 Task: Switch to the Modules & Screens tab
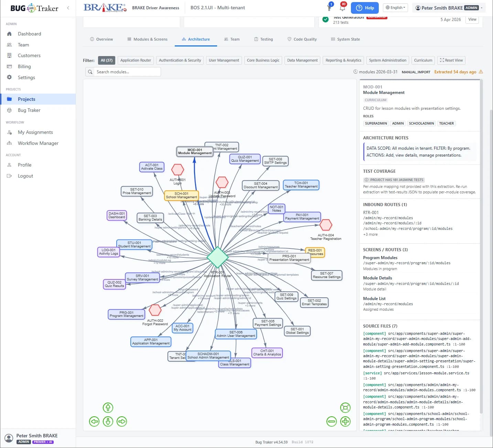147,39
